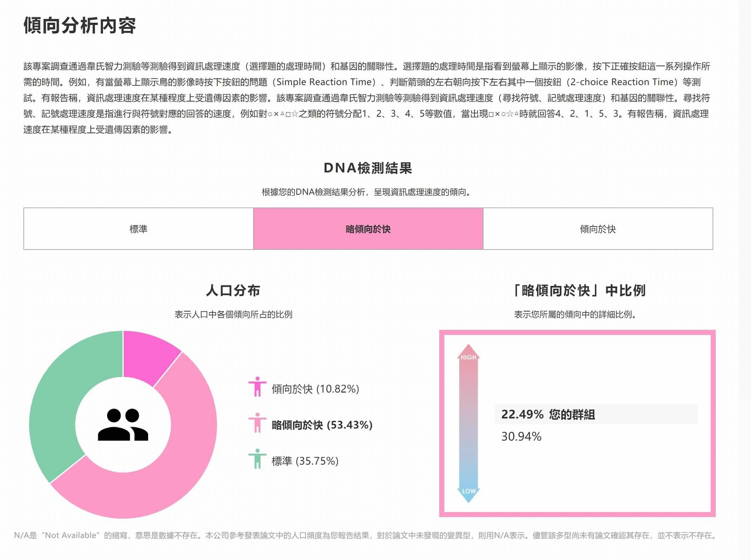Image resolution: width=751 pixels, height=560 pixels.
Task: Click the people group icon in donut center
Action: [x=123, y=424]
